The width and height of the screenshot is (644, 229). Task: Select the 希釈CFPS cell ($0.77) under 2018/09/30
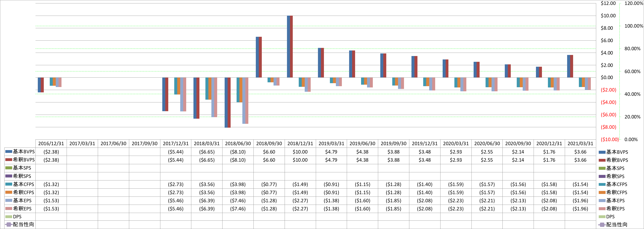pyautogui.click(x=269, y=192)
